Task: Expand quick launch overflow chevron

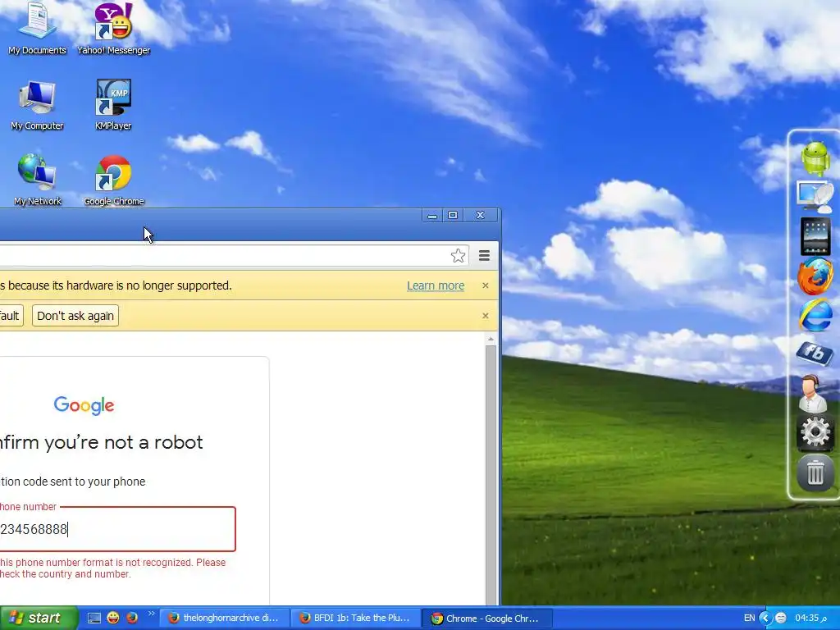Action: point(151,614)
